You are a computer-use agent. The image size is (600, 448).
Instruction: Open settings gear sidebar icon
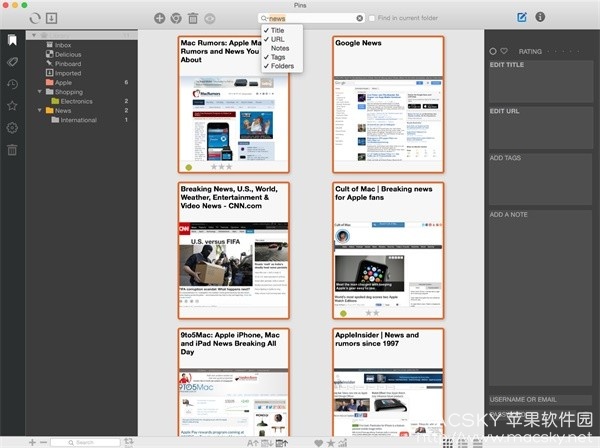pyautogui.click(x=12, y=128)
